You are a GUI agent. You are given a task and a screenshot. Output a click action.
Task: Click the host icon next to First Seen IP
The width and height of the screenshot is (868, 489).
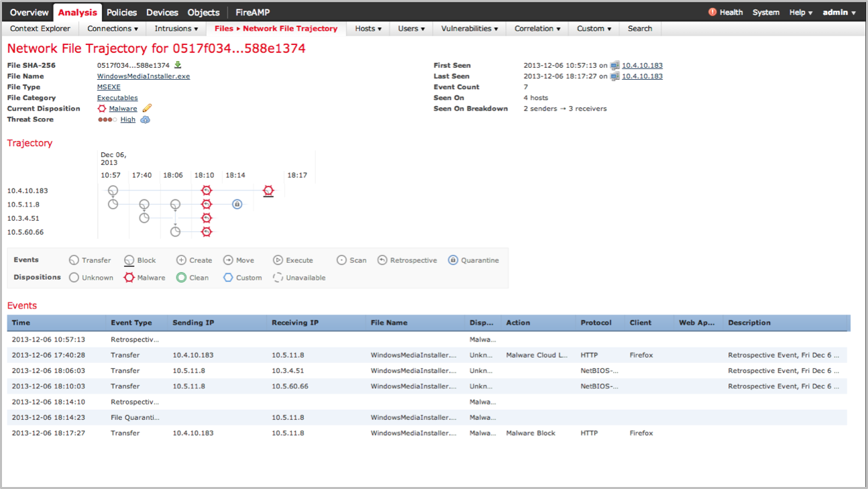[x=615, y=66]
